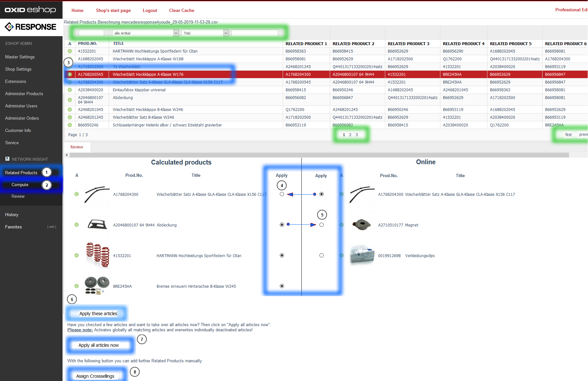Click the horizontal scrollbar under Review tab
This screenshot has height=381, width=588.
tap(319, 155)
